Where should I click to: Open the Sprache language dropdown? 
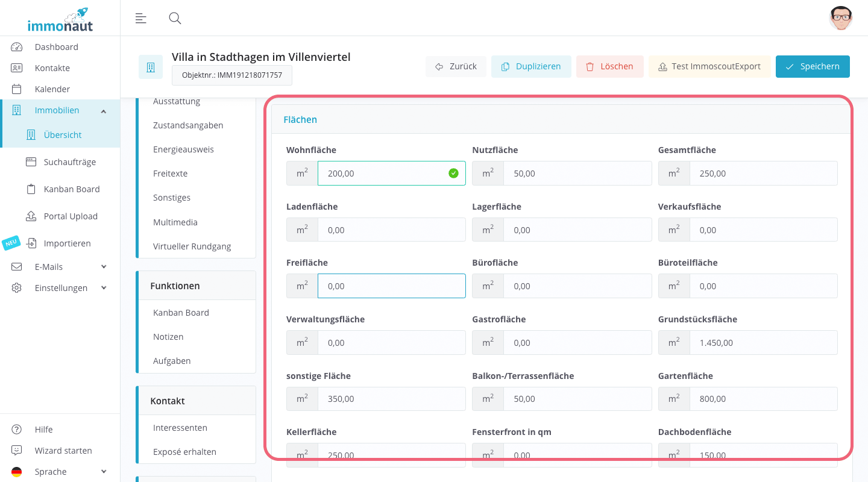tap(104, 472)
